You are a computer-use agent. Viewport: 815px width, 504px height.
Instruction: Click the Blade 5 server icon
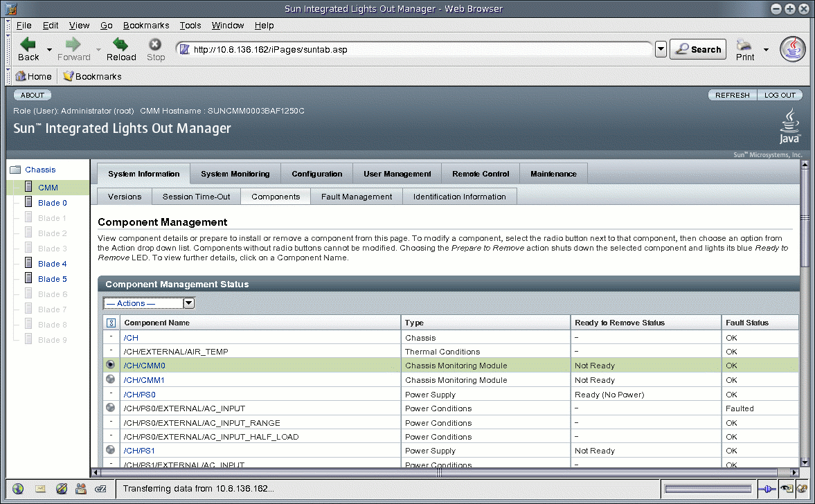[x=28, y=278]
